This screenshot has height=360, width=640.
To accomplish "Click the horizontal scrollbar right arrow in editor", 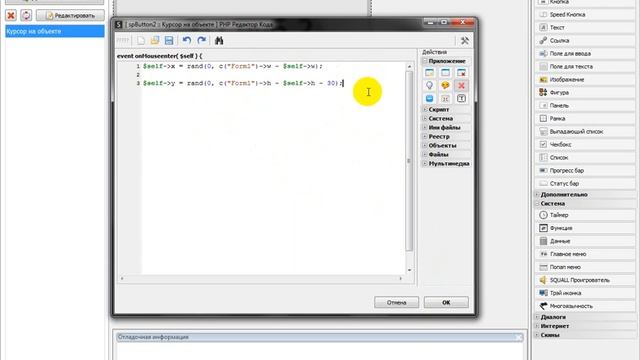I will (x=400, y=278).
